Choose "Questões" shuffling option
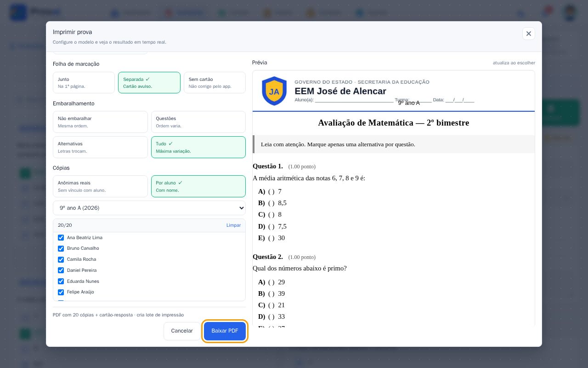 pyautogui.click(x=198, y=122)
